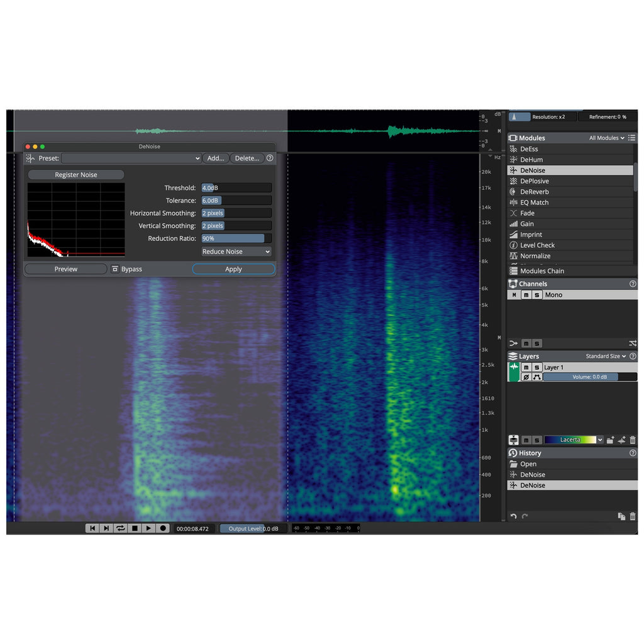Click the Output Level 0.0 dB field
Image resolution: width=644 pixels, height=644 pixels.
[x=253, y=528]
